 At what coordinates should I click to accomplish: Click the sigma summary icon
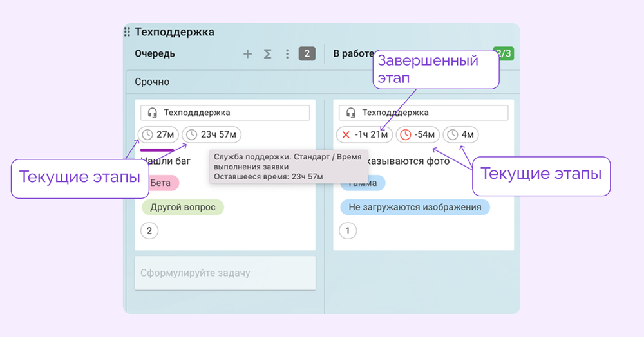[x=267, y=54]
